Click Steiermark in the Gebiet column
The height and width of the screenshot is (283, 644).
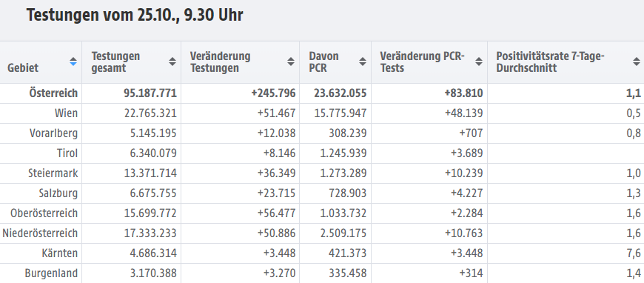point(53,173)
